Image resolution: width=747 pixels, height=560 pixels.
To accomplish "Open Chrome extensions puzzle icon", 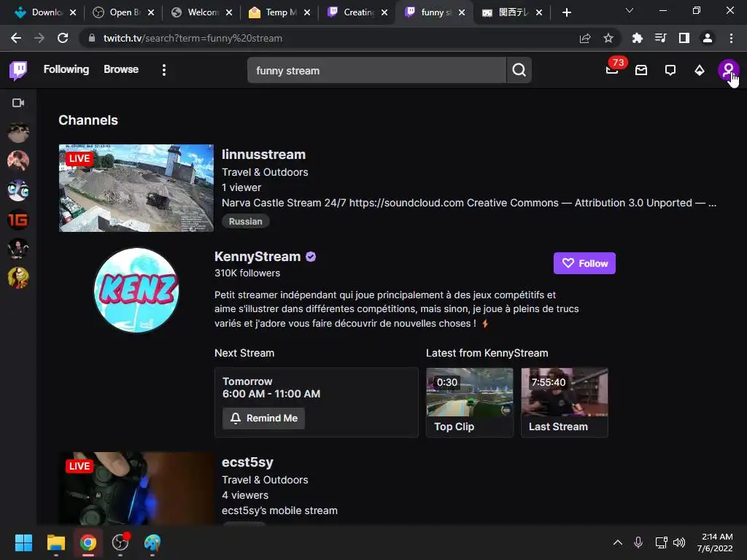I will (637, 38).
